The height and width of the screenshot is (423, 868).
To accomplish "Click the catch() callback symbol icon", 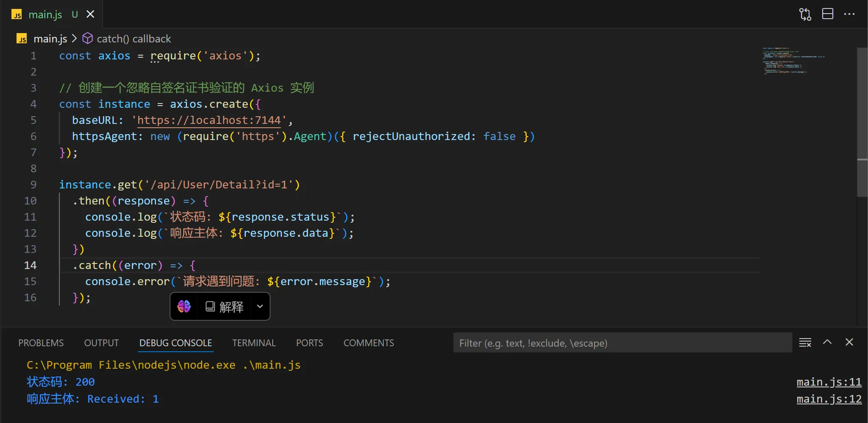I will point(87,39).
